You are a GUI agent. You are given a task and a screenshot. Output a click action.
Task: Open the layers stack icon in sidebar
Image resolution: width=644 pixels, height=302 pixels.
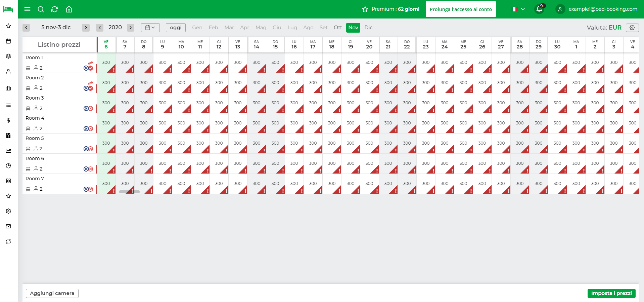click(x=9, y=56)
